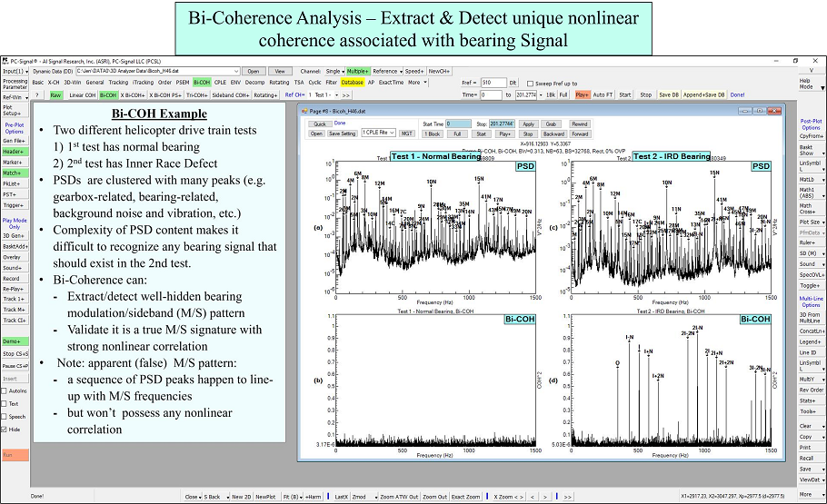The width and height of the screenshot is (827, 504).
Task: Click the Fref value input field
Action: click(493, 82)
